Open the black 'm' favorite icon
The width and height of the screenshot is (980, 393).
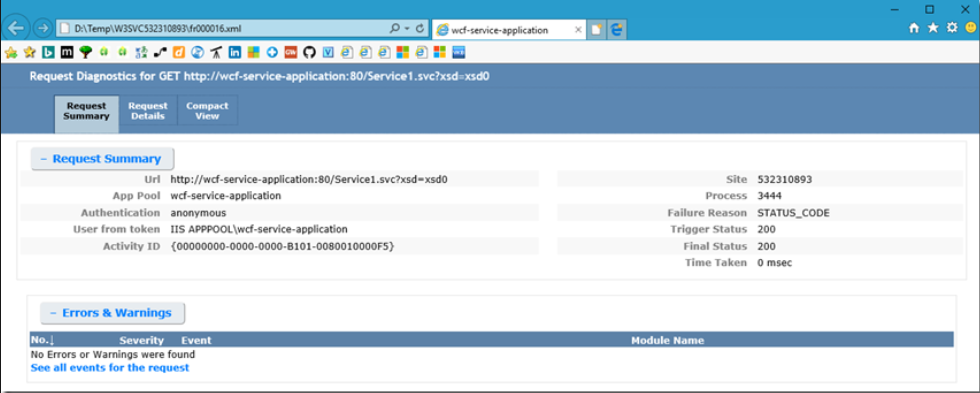pos(67,52)
